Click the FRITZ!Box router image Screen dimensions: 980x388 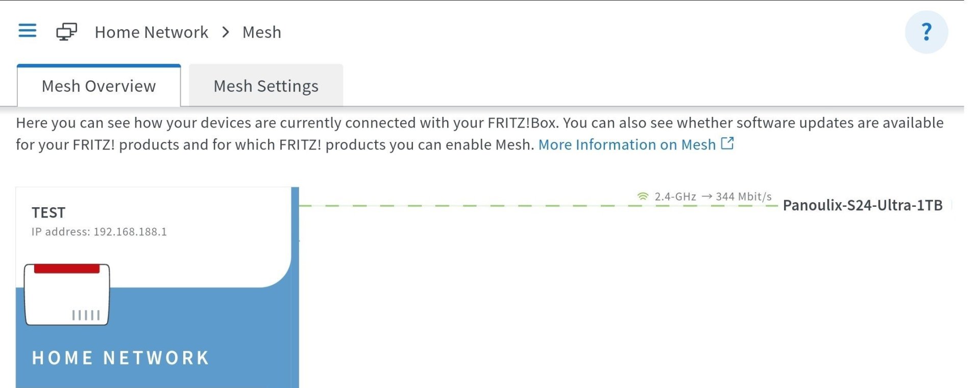tap(67, 295)
